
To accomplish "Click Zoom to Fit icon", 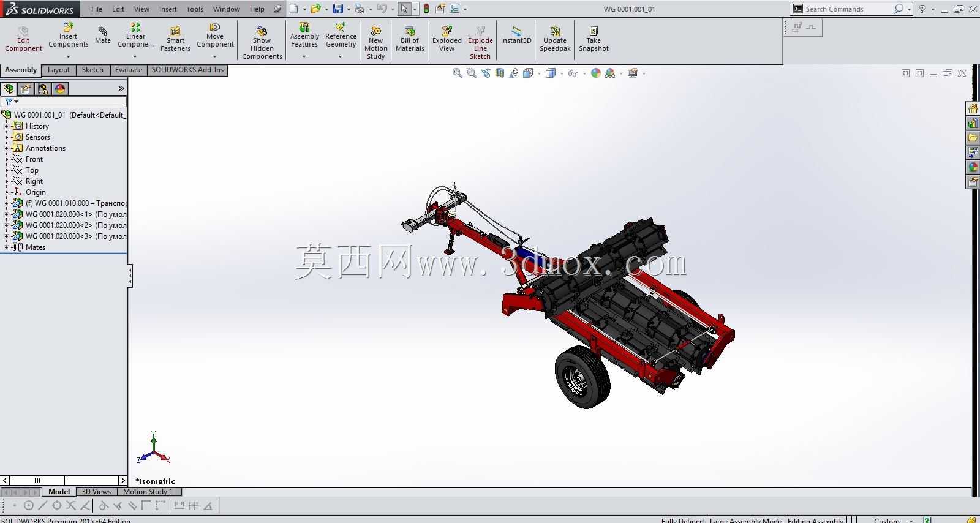I will pyautogui.click(x=457, y=73).
